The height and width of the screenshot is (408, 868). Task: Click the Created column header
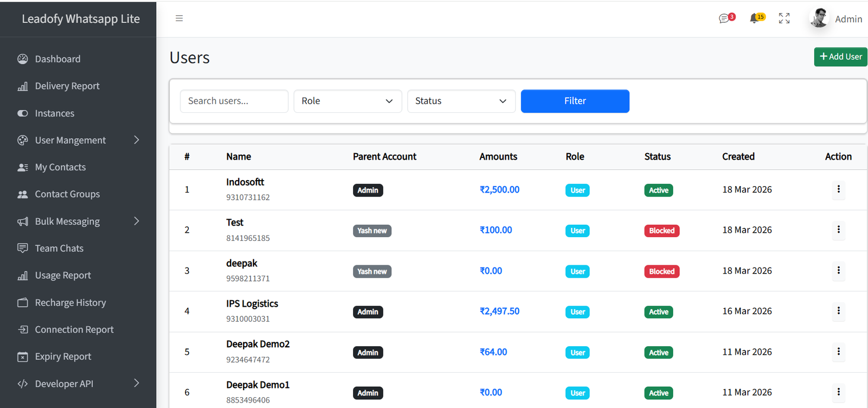pyautogui.click(x=738, y=157)
